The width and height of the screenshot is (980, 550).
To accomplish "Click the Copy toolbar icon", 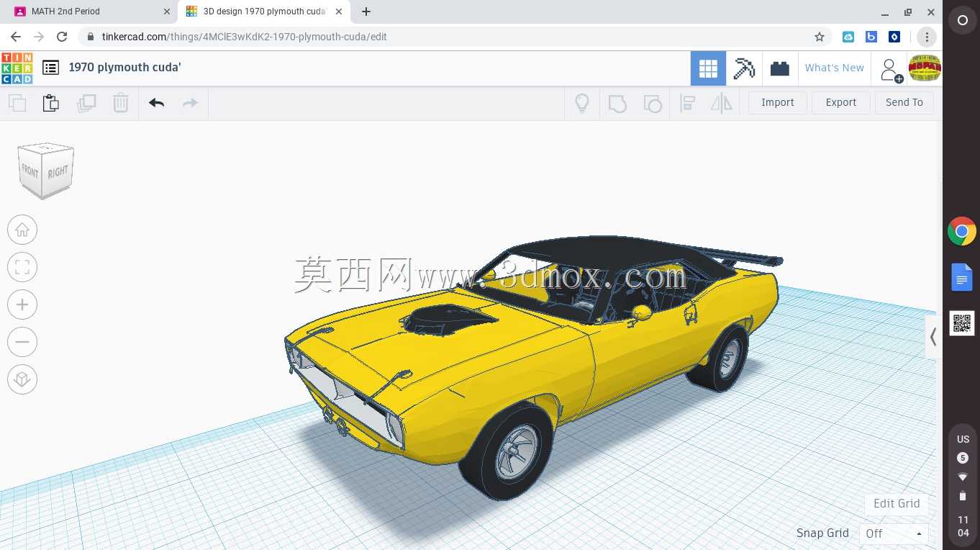I will coord(17,103).
